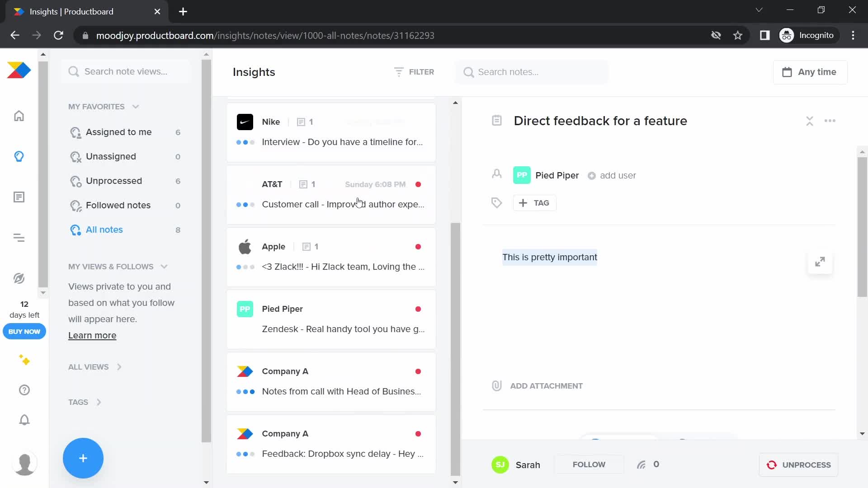Collapse the note detail panel icon

click(810, 121)
